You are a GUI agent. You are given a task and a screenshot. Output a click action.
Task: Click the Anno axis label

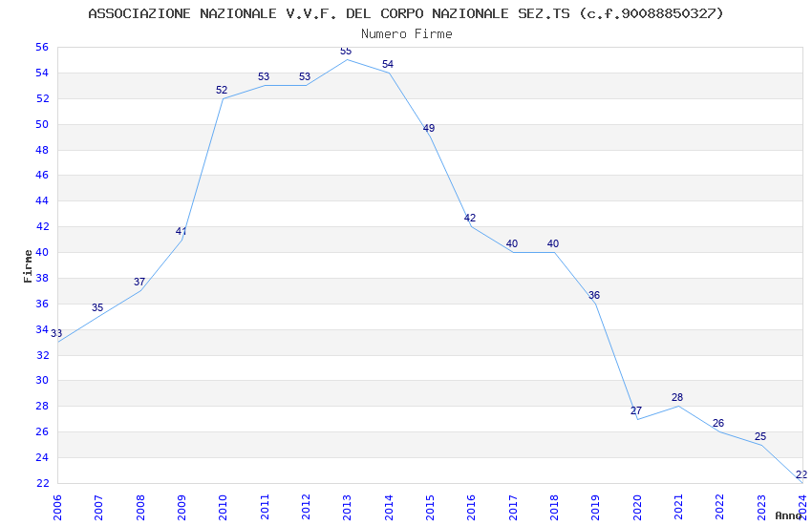point(788,515)
